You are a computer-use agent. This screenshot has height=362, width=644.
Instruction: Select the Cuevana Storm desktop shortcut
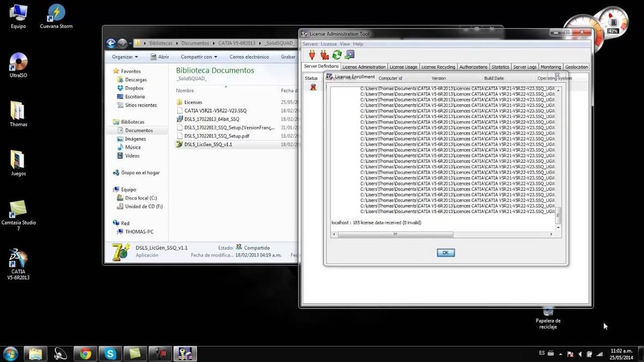tap(56, 16)
